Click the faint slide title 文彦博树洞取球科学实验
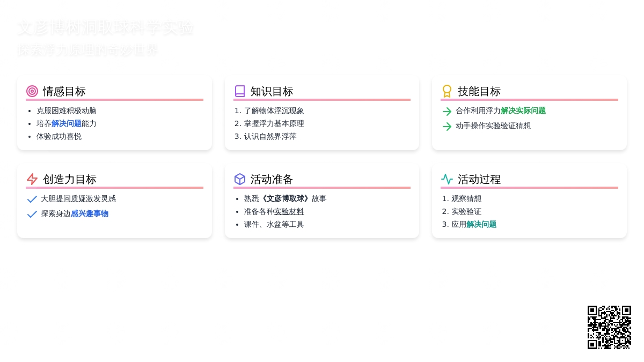Viewport: 644px width, 362px height. 105,28
